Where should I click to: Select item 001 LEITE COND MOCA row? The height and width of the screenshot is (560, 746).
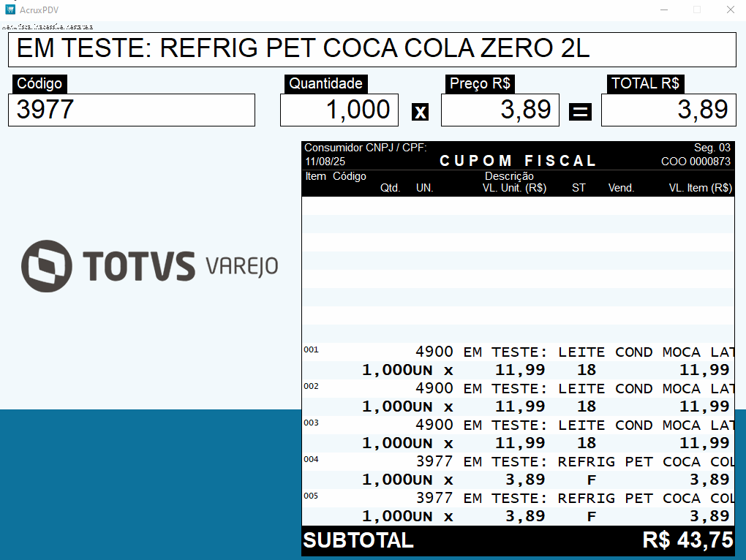518,361
